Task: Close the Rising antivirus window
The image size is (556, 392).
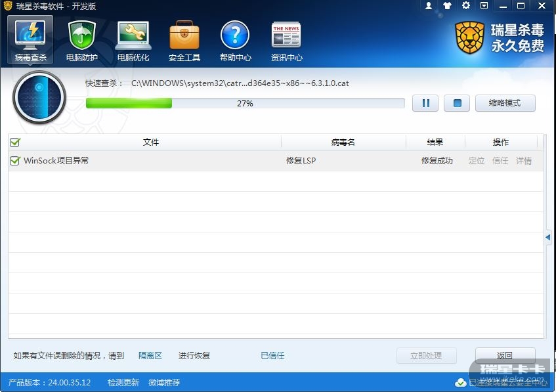Action: pyautogui.click(x=542, y=6)
